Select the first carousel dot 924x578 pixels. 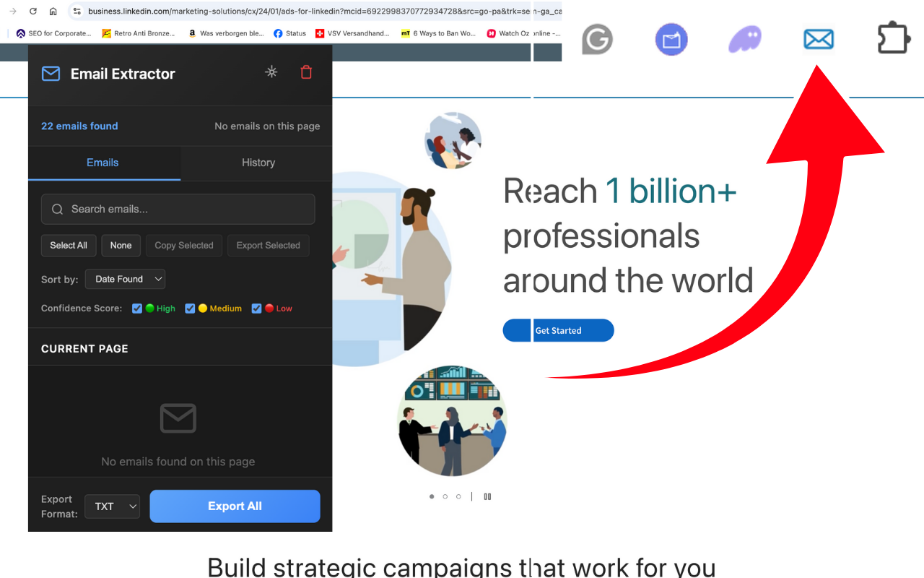432,496
